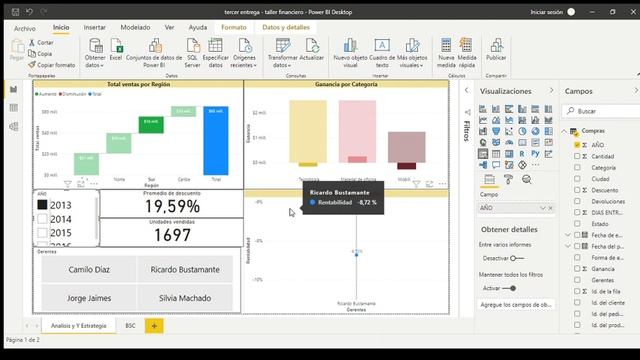
Task: Create a Nueva medida
Action: [x=446, y=53]
